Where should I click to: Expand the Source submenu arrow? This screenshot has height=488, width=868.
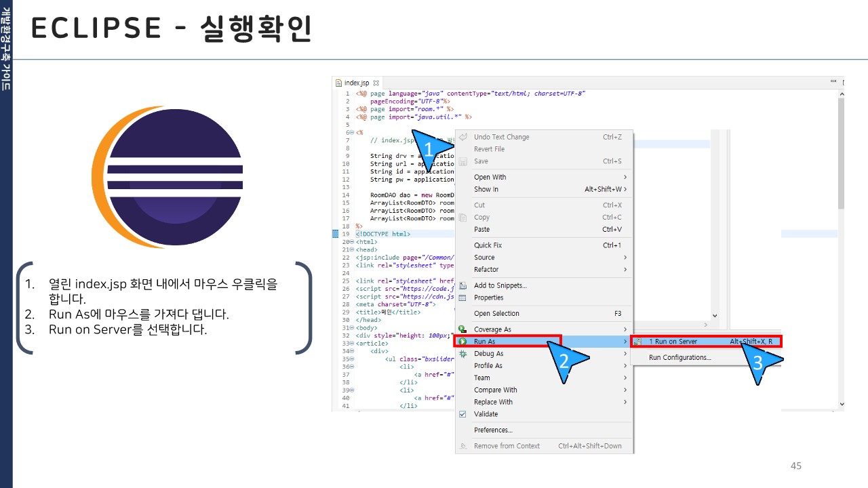tap(625, 258)
